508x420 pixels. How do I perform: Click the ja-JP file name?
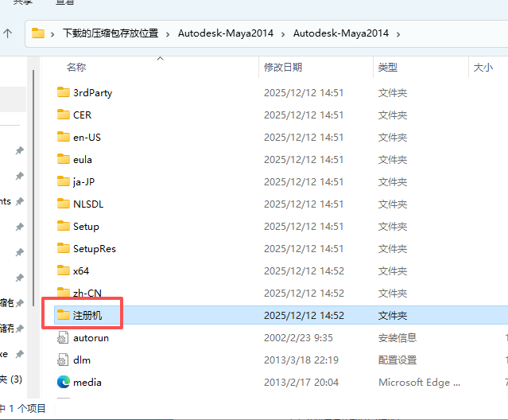coord(84,182)
